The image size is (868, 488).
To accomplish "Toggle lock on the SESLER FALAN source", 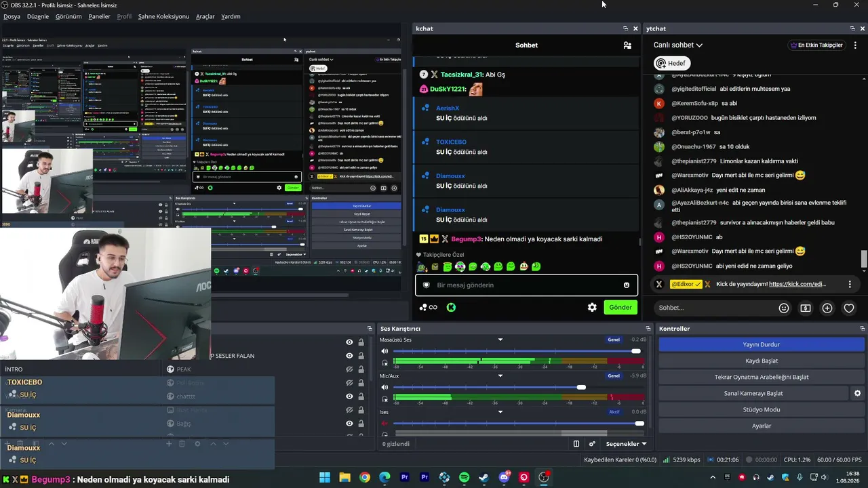I will [x=361, y=356].
